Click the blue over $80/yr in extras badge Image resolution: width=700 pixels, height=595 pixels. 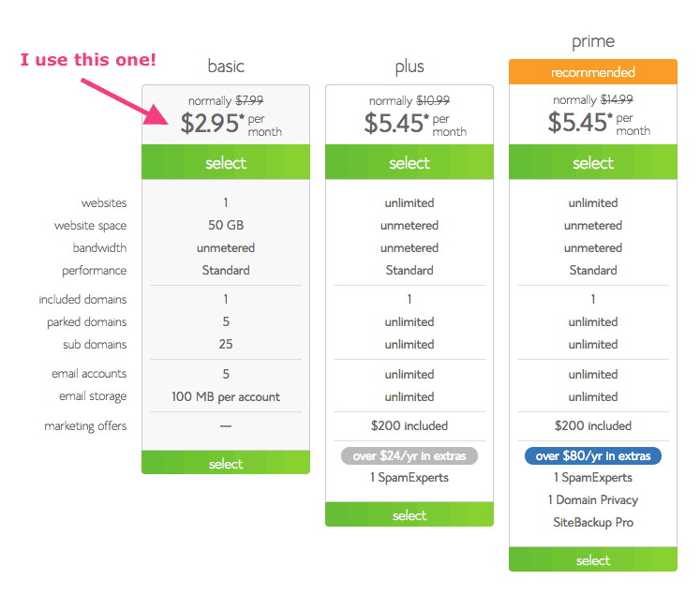(x=593, y=455)
